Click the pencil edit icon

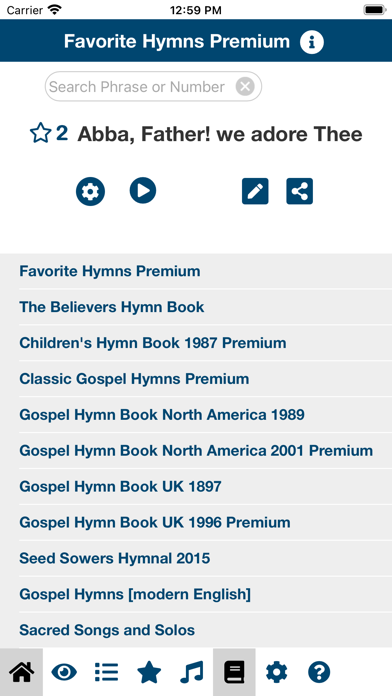tap(255, 191)
